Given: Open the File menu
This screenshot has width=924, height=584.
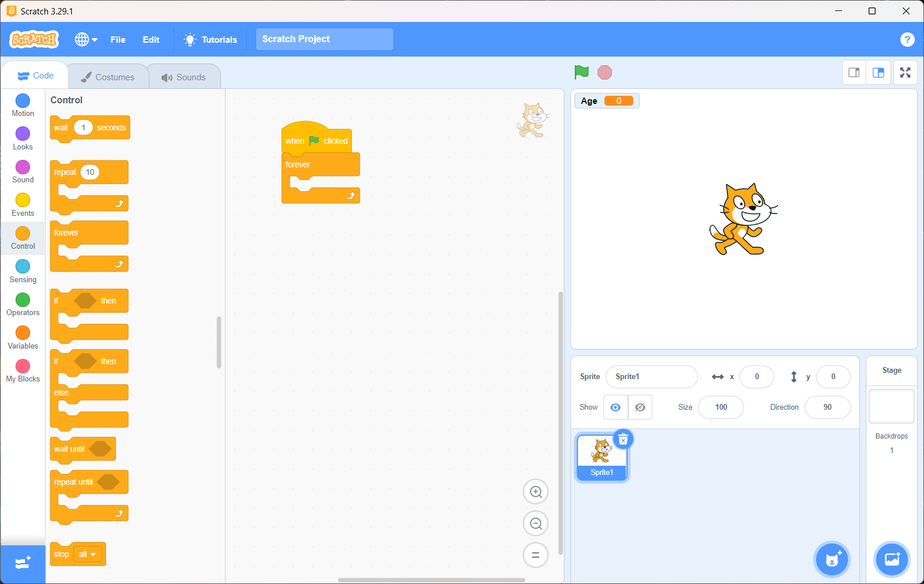Looking at the screenshot, I should [118, 39].
